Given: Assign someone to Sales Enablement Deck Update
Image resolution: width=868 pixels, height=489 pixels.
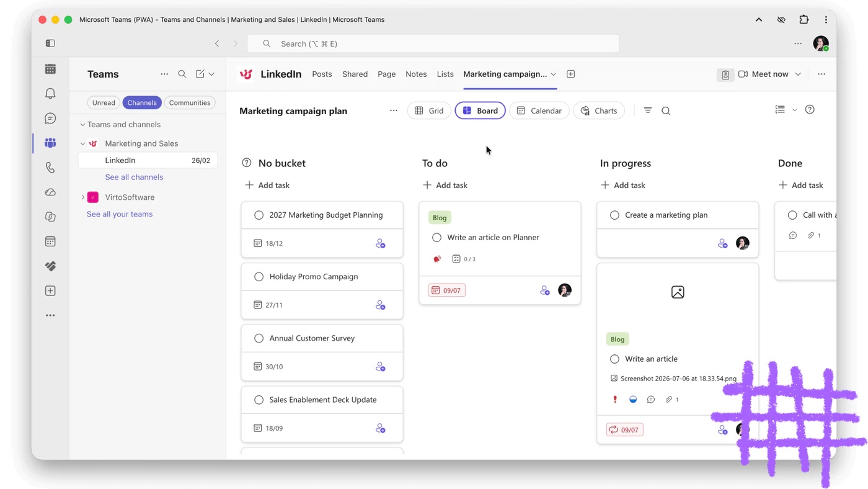Looking at the screenshot, I should (381, 428).
